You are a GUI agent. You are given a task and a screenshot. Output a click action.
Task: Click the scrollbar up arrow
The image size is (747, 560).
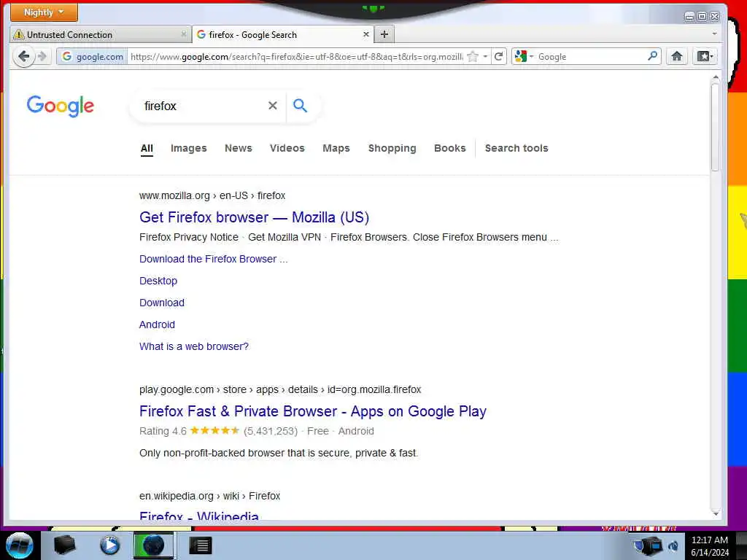715,77
